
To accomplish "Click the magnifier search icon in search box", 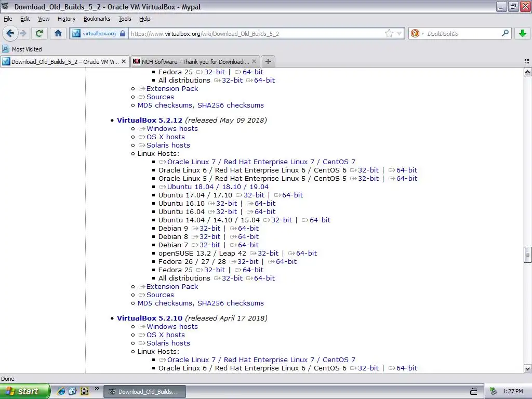I will pyautogui.click(x=505, y=33).
